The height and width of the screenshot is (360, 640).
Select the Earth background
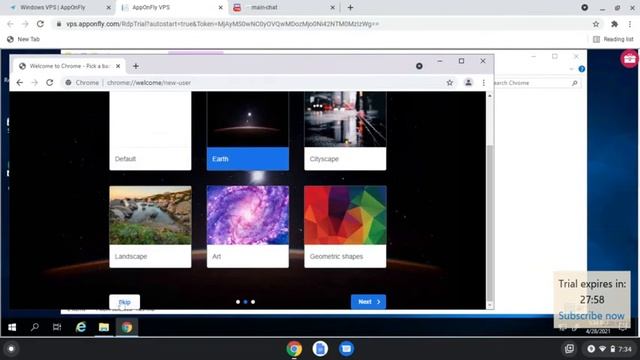click(x=248, y=131)
